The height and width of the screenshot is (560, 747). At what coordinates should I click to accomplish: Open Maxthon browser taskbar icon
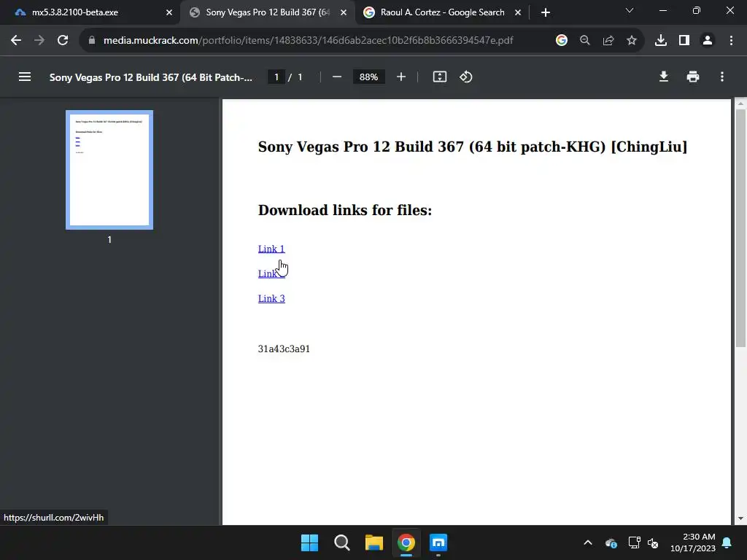[438, 542]
